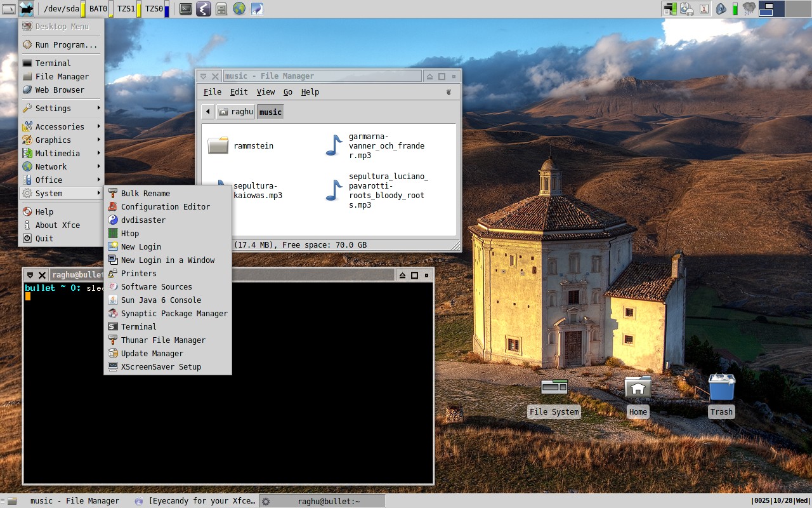
Task: Open Help from desktop menu
Action: click(61, 212)
